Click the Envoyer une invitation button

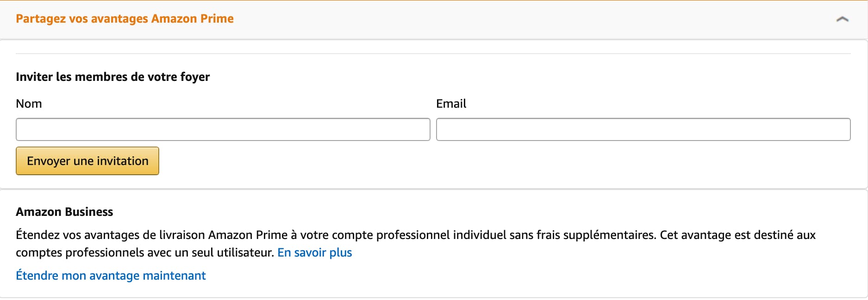click(x=87, y=160)
